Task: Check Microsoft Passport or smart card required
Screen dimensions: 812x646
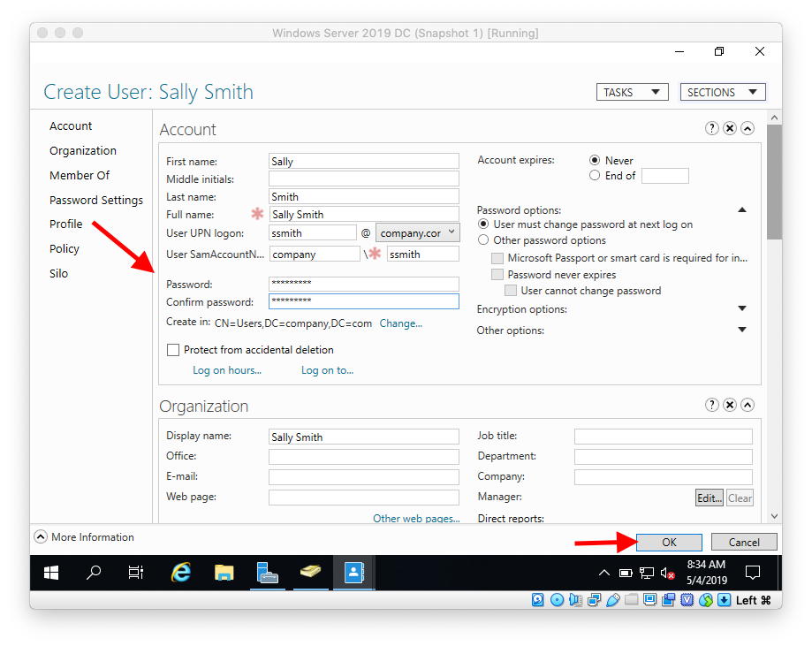Action: 497,258
